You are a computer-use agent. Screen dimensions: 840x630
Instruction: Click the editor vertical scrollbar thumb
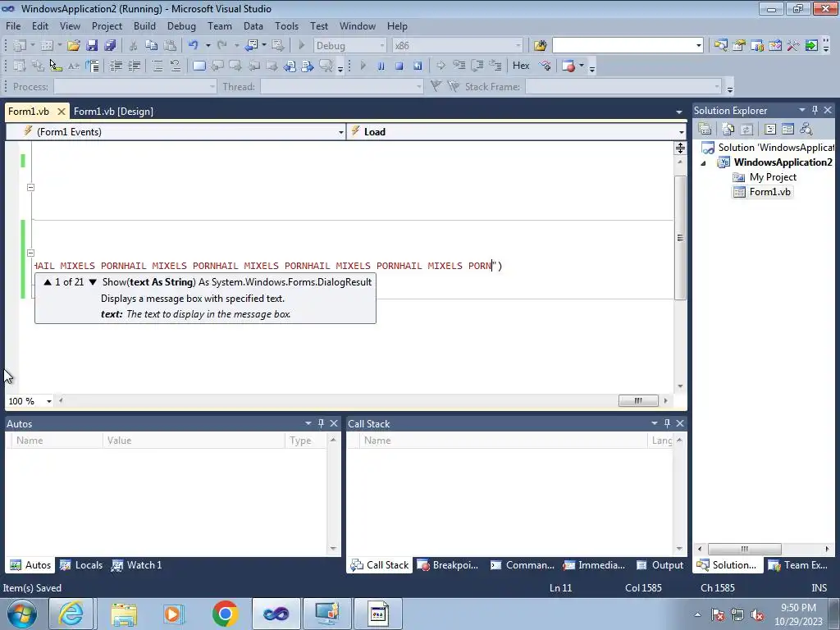click(x=680, y=237)
